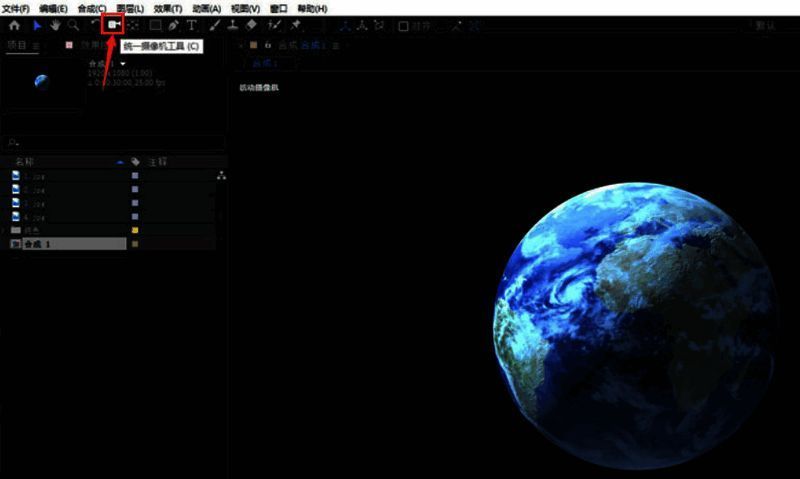Select the Selection arrow tool
800x479 pixels.
(x=38, y=25)
